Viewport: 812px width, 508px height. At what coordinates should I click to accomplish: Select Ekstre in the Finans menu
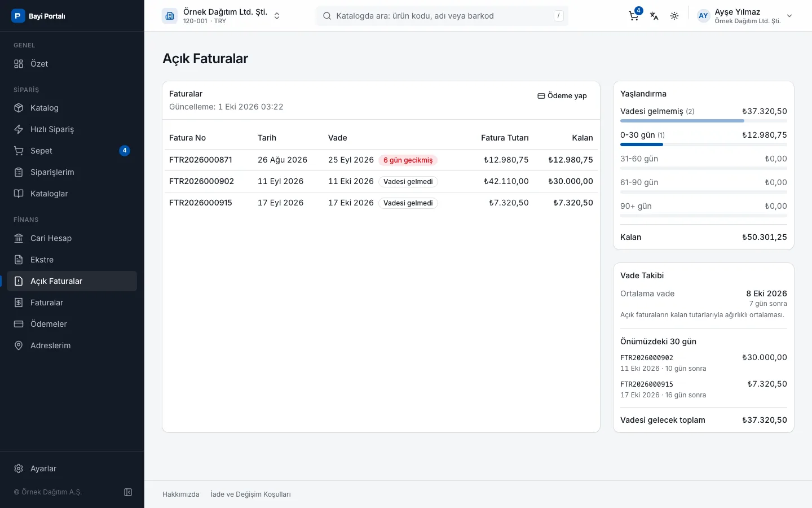(x=72, y=260)
